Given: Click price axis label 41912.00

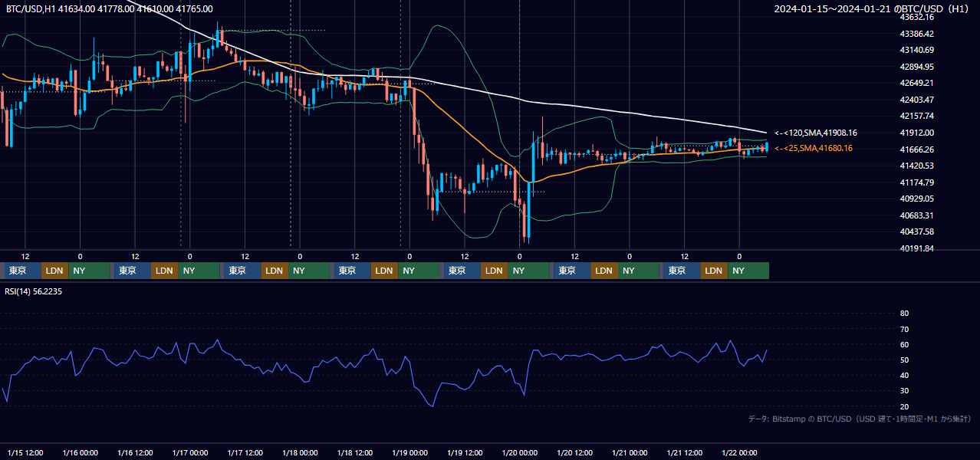Looking at the screenshot, I should click(x=916, y=133).
